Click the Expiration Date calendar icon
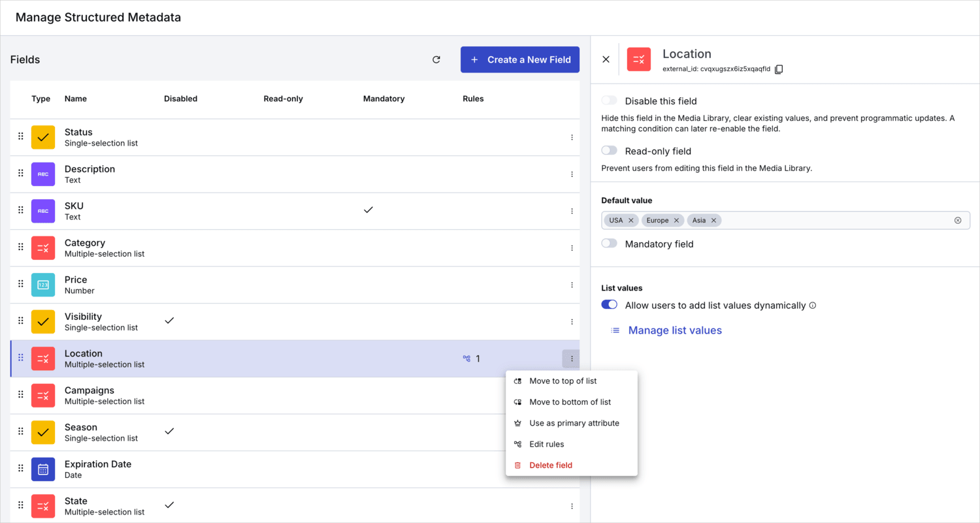The image size is (980, 523). pyautogui.click(x=43, y=469)
